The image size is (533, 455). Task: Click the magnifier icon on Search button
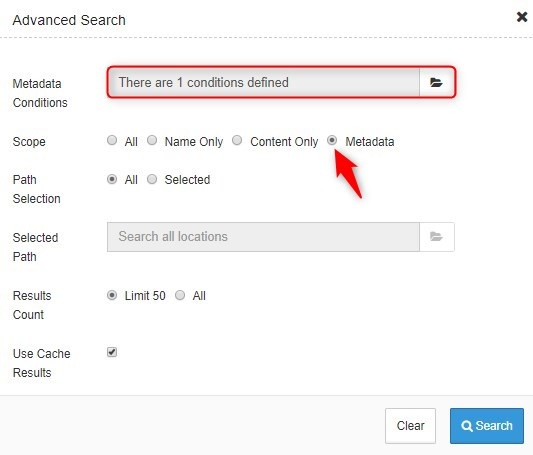coord(467,426)
